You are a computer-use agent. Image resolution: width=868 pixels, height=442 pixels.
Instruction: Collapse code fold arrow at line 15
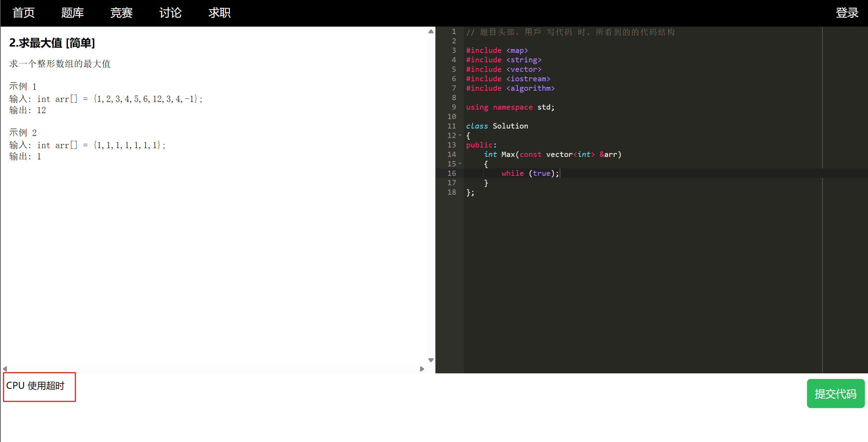460,164
